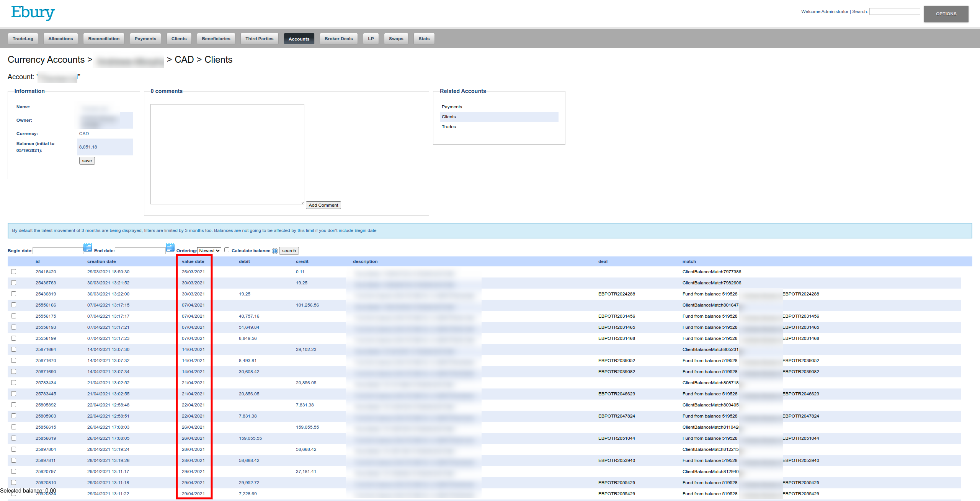
Task: Check the box for row 25671664
Action: click(14, 349)
